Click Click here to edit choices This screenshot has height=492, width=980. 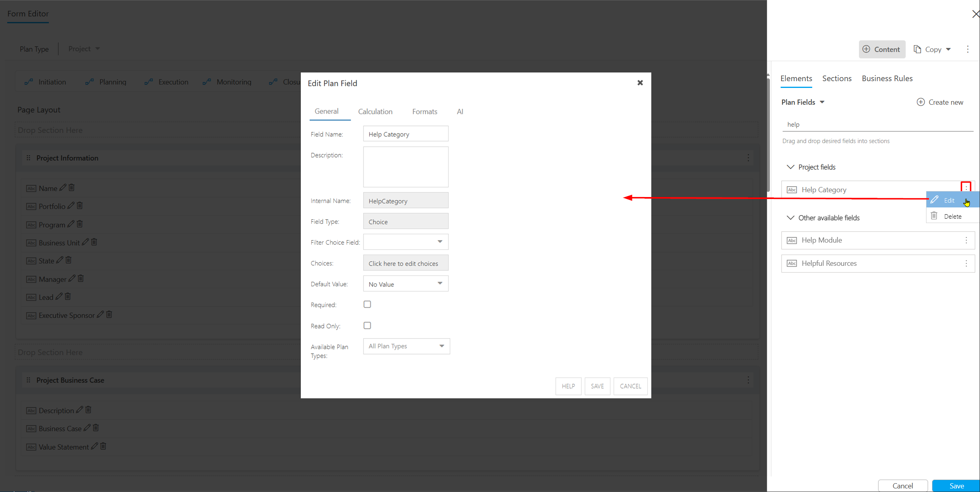coord(406,263)
